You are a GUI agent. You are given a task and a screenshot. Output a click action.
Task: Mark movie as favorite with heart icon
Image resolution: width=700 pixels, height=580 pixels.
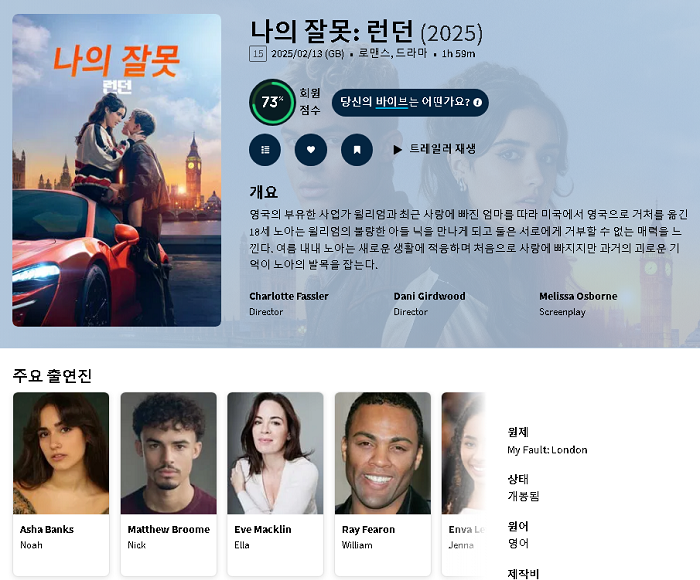311,150
